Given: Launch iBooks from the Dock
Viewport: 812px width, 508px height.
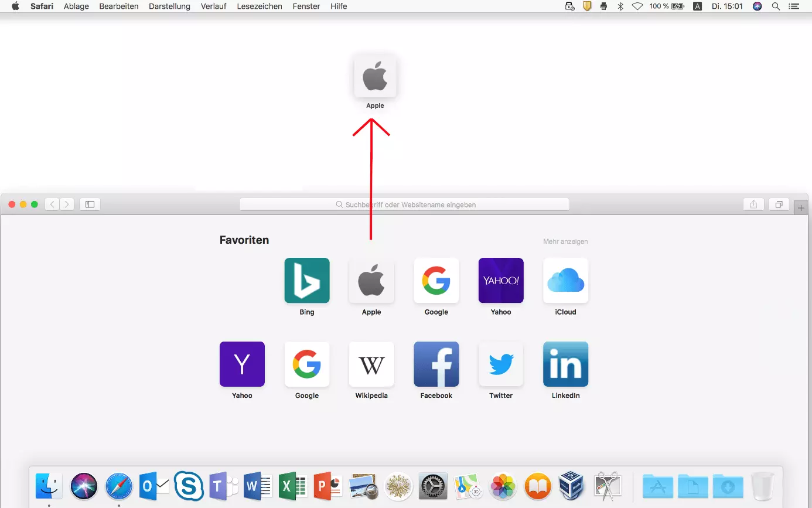Looking at the screenshot, I should click(x=538, y=486).
